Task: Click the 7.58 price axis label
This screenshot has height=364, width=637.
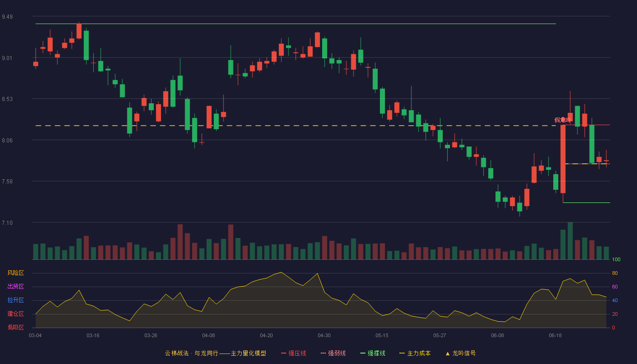Action: pos(7,182)
